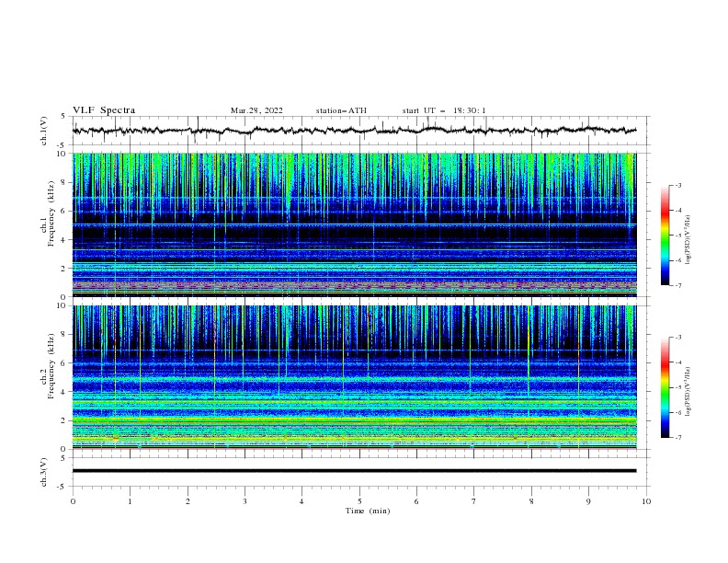Select the "start UT = 18:30:1" header text
Image resolution: width=728 pixels, height=563 pixels.
(x=444, y=110)
